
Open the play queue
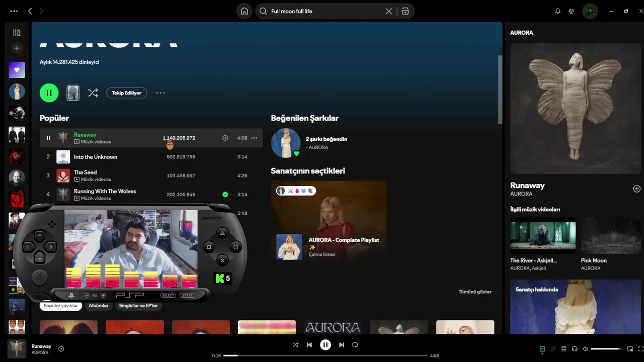click(x=564, y=349)
